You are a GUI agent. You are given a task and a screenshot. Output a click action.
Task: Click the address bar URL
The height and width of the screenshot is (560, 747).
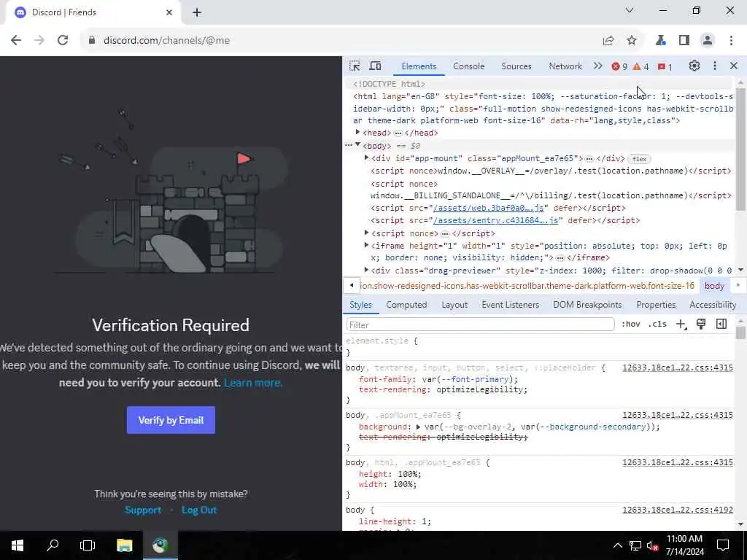point(166,41)
